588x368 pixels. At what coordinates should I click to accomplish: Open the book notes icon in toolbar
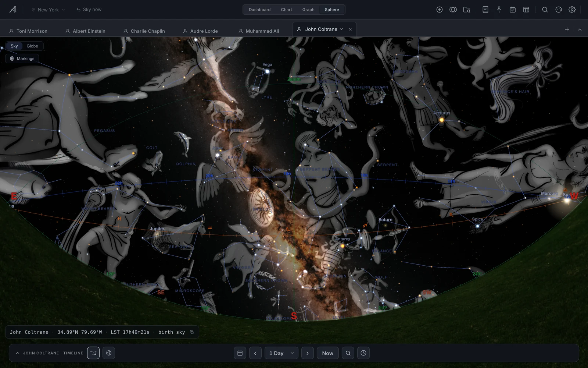(x=485, y=10)
